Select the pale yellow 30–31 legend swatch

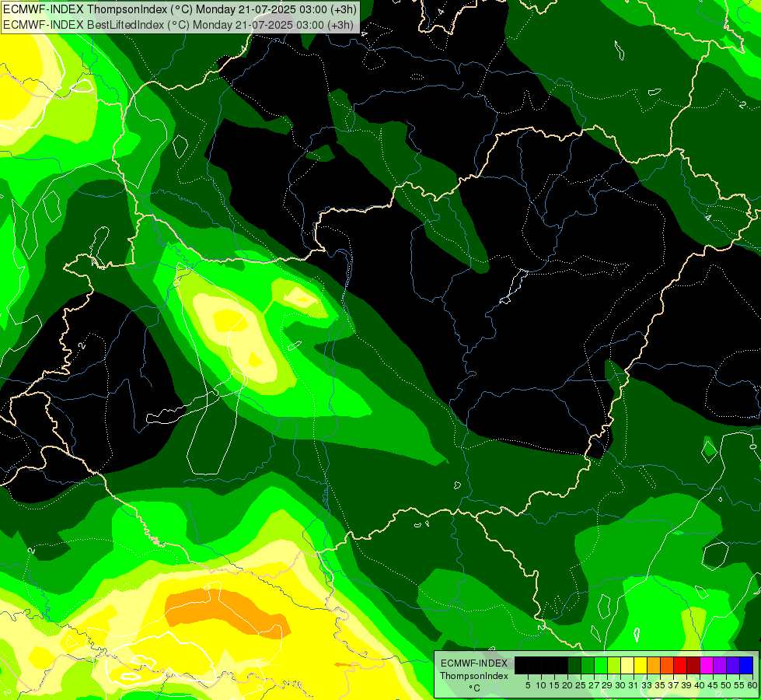point(627,665)
